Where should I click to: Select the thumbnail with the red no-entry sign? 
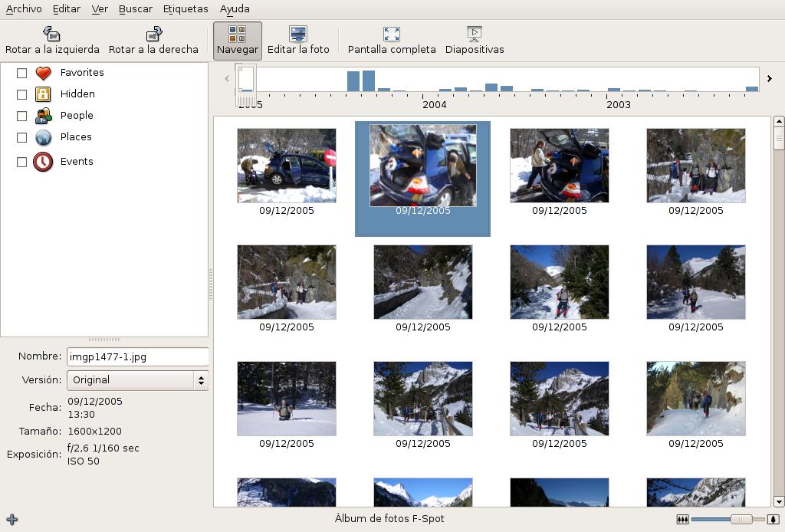(287, 166)
